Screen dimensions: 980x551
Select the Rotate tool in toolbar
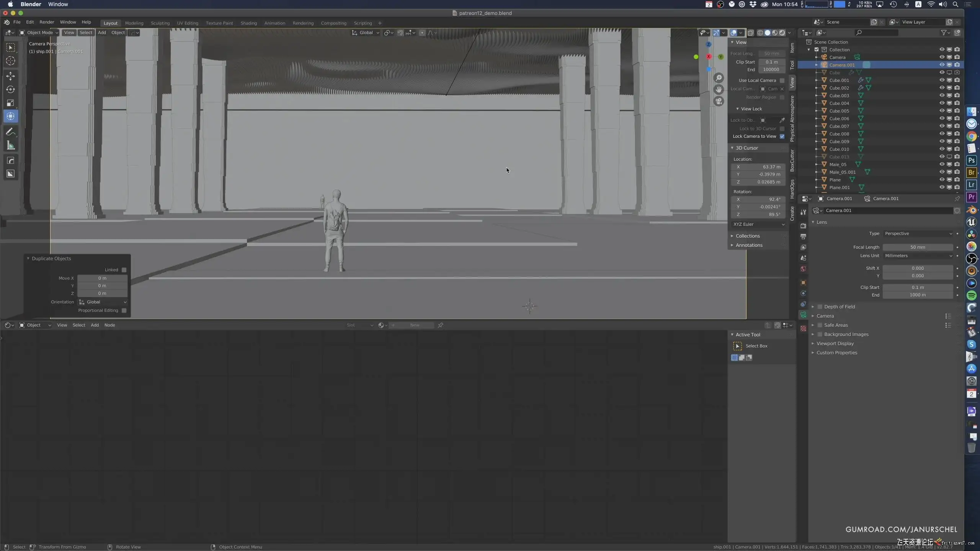point(10,90)
